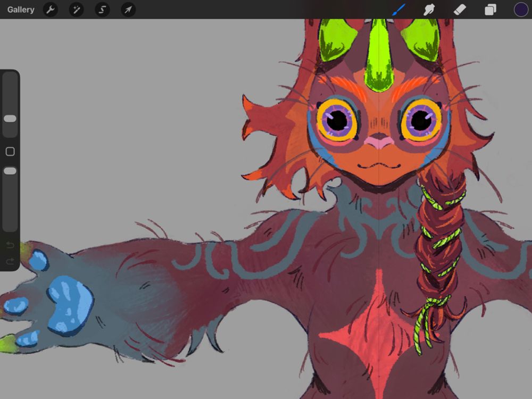532x399 pixels.
Task: Tap the brush opacity slider handle
Action: (9, 170)
